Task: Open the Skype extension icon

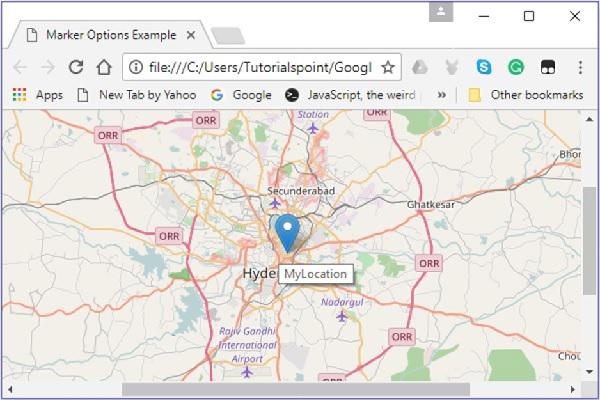Action: click(484, 67)
